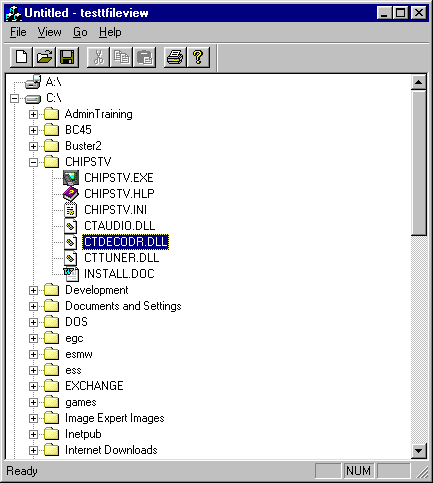The width and height of the screenshot is (433, 483).
Task: Select the CHIPSTV.INI file
Action: point(115,210)
